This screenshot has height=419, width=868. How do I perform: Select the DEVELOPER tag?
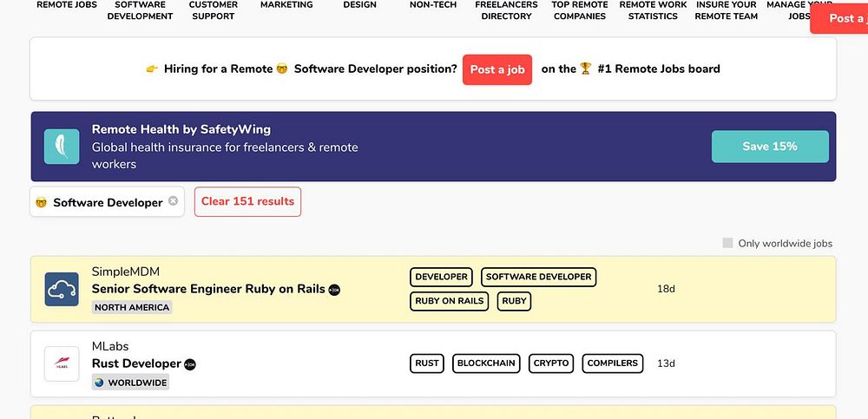[x=441, y=277]
